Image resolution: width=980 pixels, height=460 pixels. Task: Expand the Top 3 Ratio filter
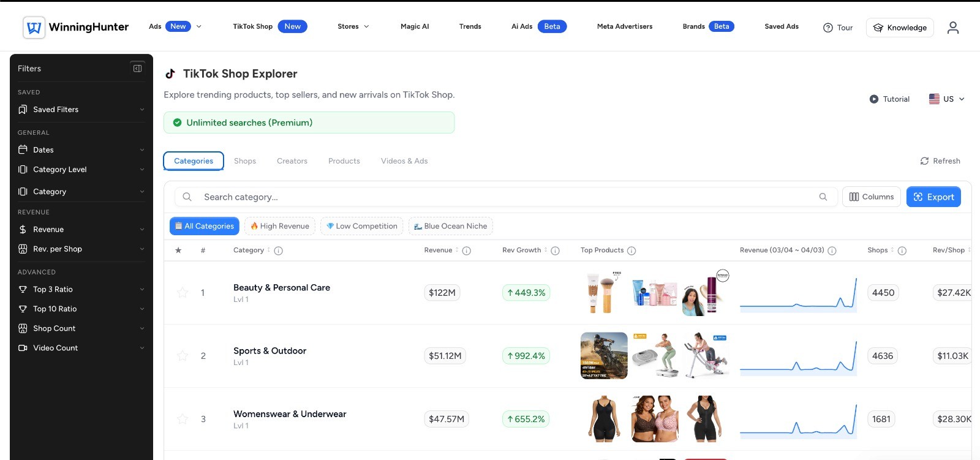(x=81, y=289)
